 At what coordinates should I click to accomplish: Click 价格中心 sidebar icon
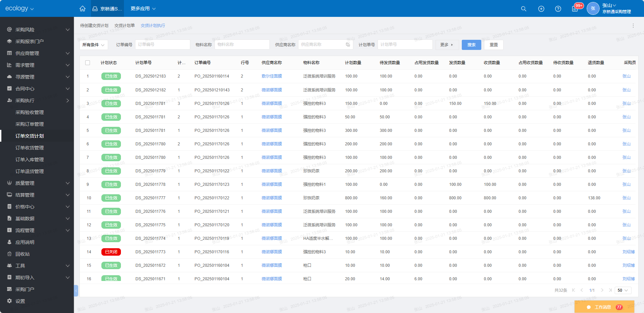(x=9, y=207)
